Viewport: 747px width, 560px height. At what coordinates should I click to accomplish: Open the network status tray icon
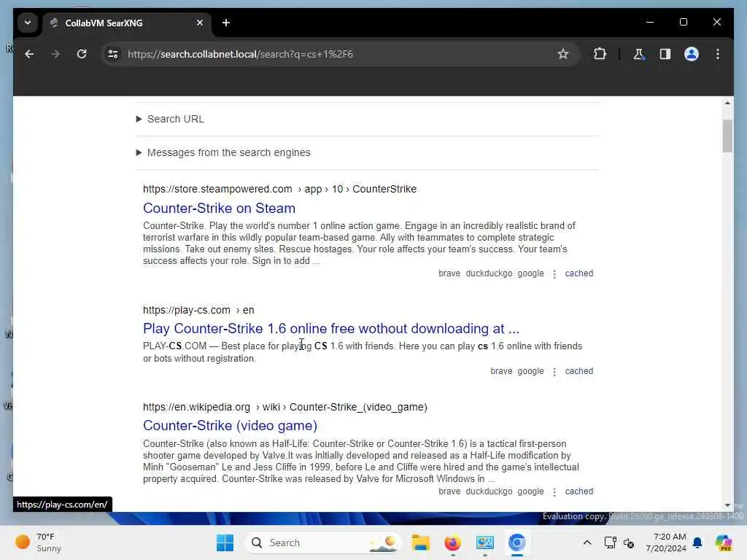pyautogui.click(x=610, y=542)
